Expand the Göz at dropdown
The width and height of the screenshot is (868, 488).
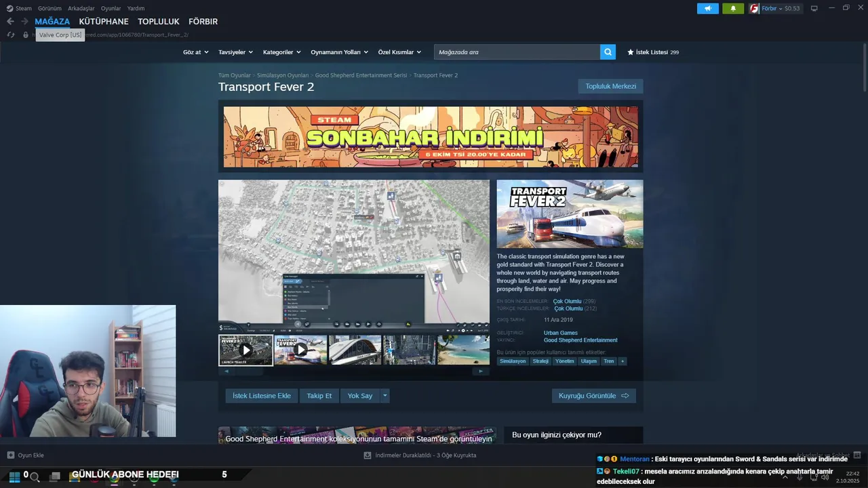point(195,52)
